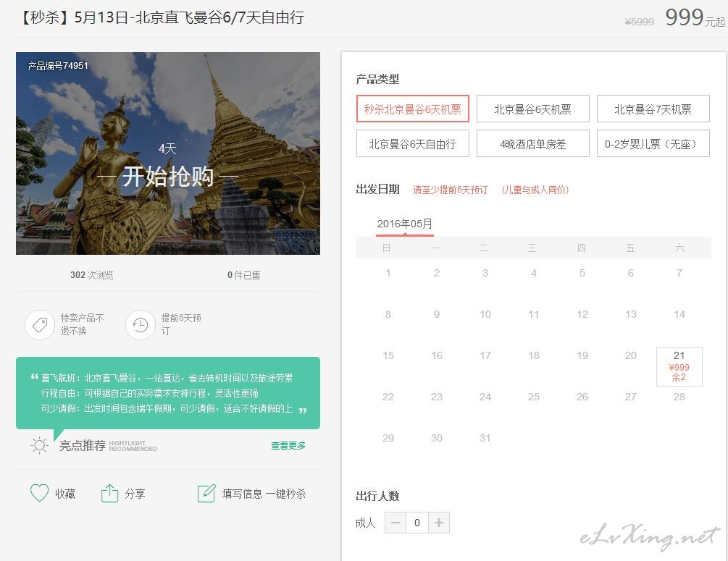
Task: Select 4晚酒店单房差 option
Action: point(533,143)
